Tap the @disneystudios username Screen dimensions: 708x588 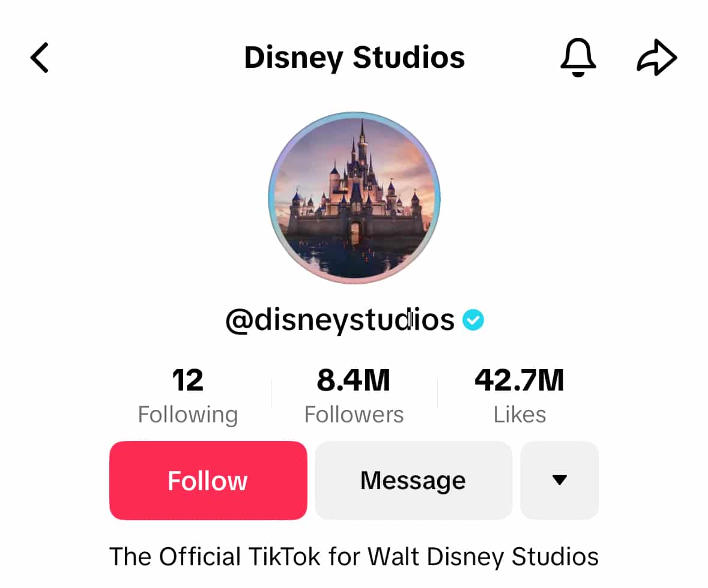340,320
